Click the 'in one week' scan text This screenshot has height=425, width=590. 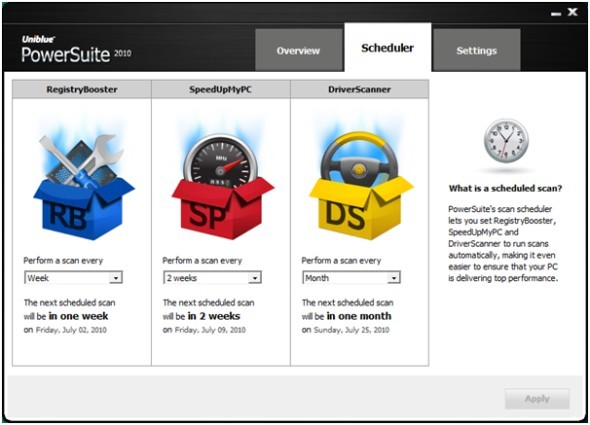click(79, 316)
